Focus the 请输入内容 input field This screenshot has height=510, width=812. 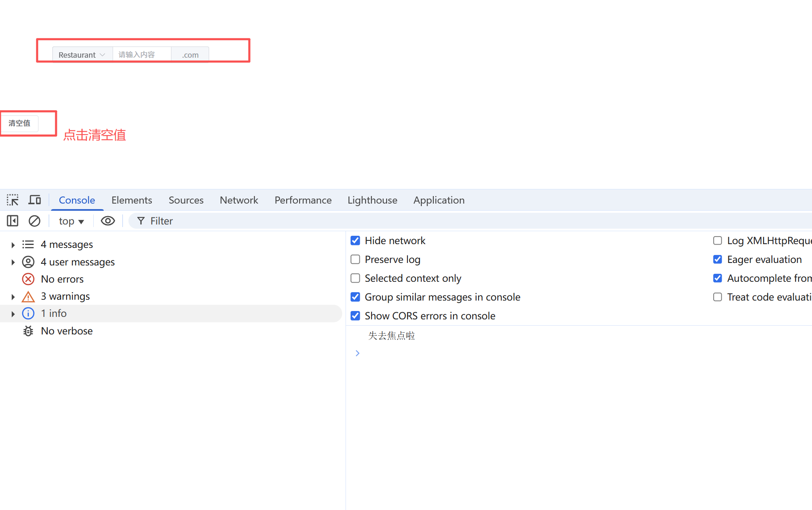[x=141, y=55]
